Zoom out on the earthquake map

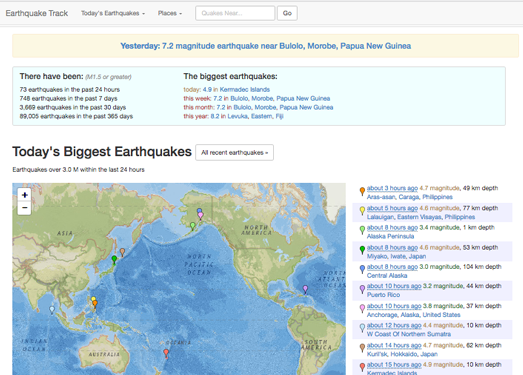click(24, 208)
